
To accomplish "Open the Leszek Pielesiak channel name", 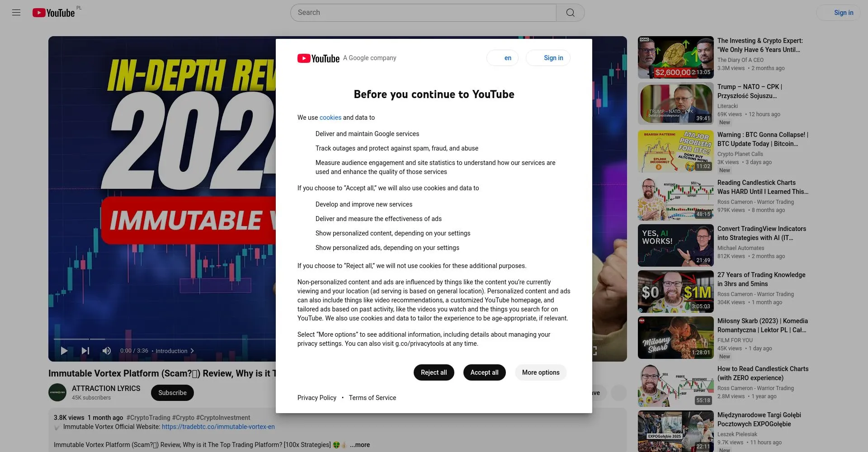I will pyautogui.click(x=737, y=434).
